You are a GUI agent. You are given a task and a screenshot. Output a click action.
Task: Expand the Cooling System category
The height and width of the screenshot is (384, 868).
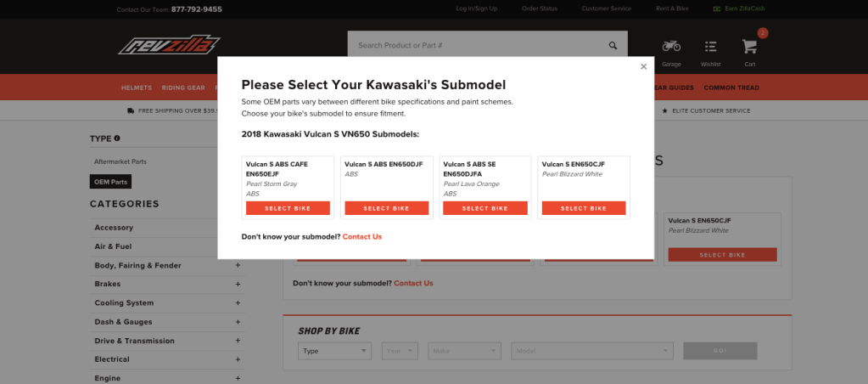[238, 302]
